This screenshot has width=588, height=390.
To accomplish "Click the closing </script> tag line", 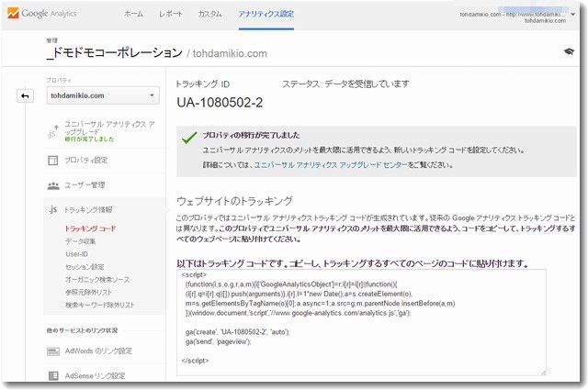I will (195, 361).
